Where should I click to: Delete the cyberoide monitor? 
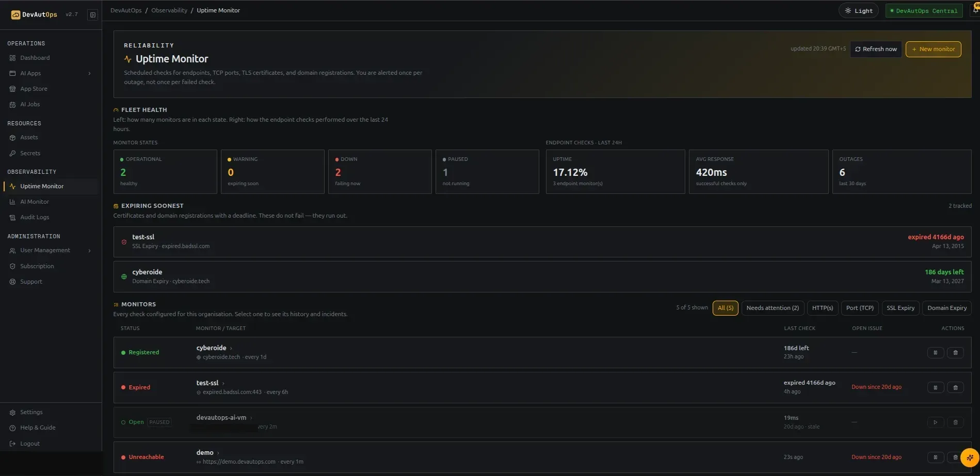click(955, 353)
